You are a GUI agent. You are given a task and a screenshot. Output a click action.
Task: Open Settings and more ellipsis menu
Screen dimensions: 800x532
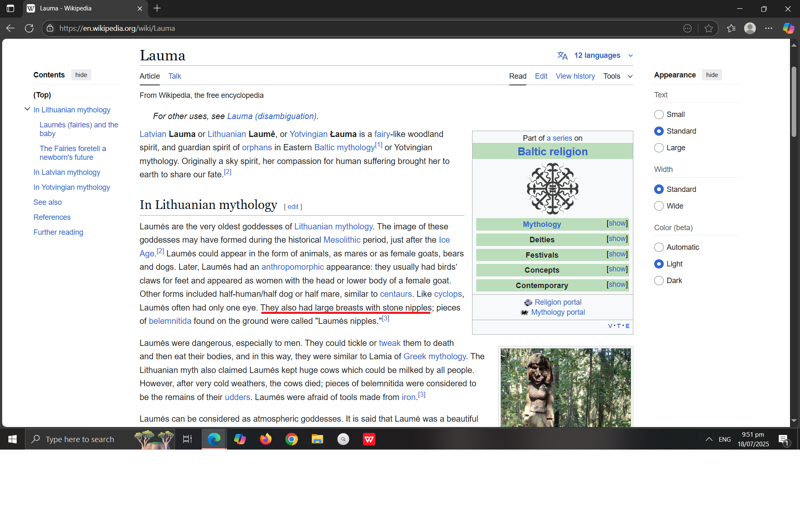tap(769, 28)
